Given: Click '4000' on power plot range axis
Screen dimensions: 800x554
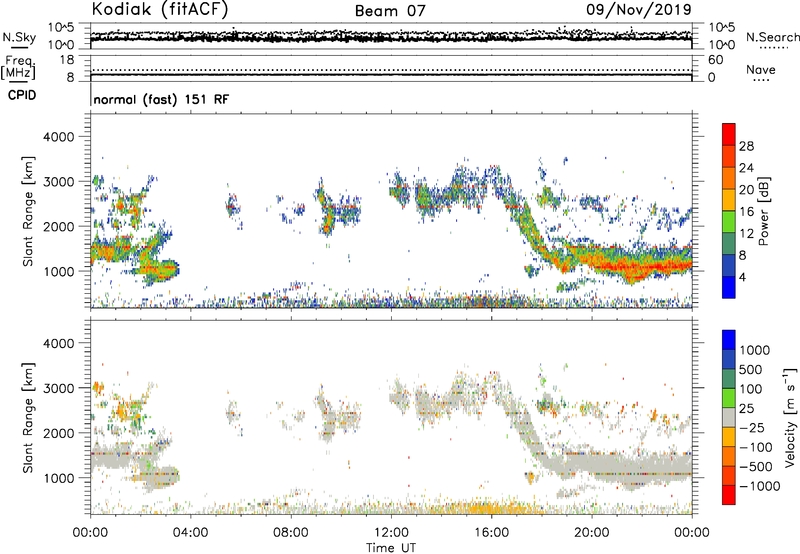Looking at the screenshot, I should point(58,137).
